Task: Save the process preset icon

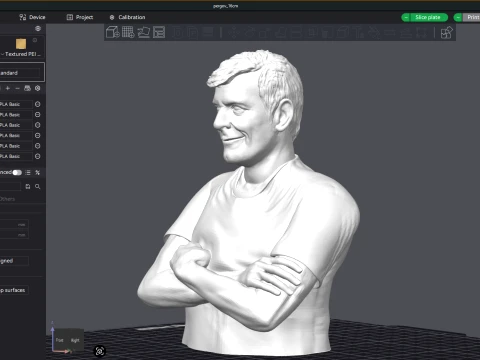Action: [28, 187]
